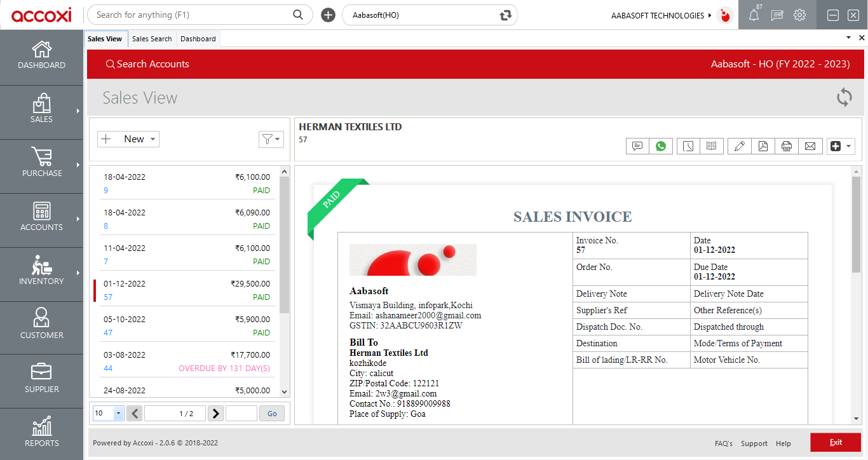Open the Support link in the footer
This screenshot has width=868, height=460.
754,443
